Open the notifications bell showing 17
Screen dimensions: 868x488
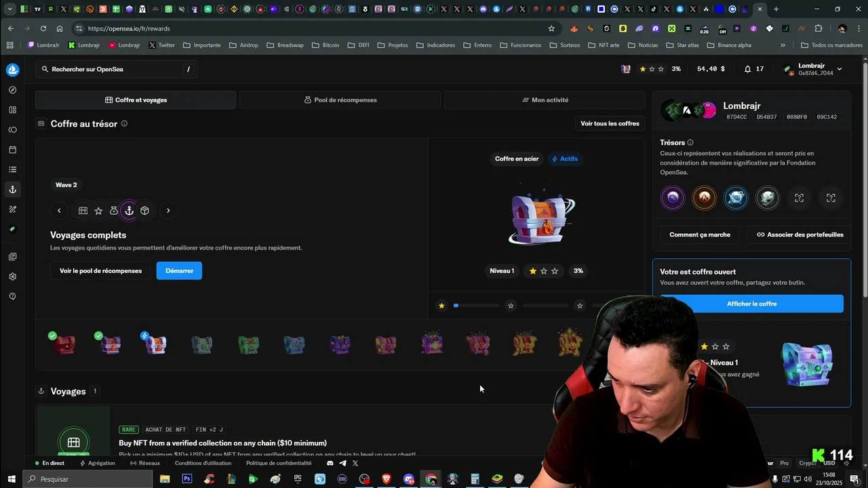pos(753,69)
